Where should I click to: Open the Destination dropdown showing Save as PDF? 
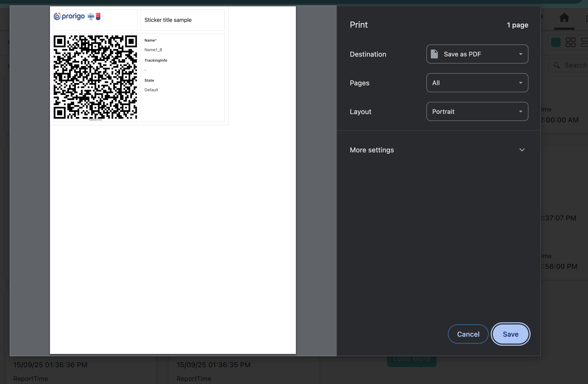point(477,54)
